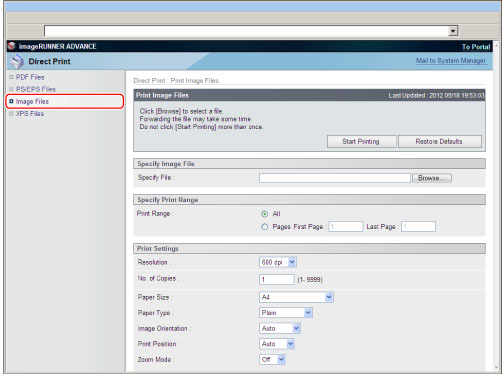Screen dimensions: 502x374
Task: Click the bullet icon beside XPS Files
Action: (11, 114)
